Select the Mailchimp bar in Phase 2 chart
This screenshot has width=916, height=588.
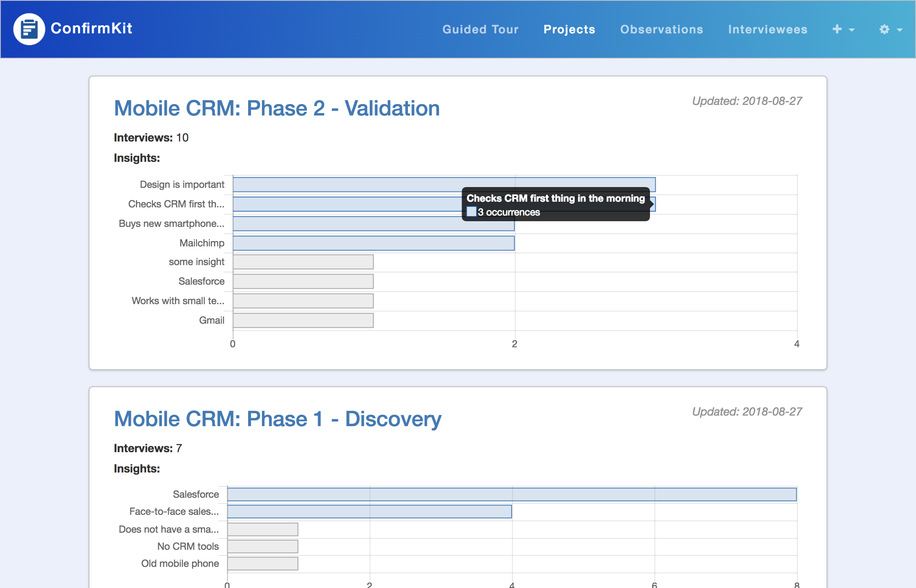point(374,243)
